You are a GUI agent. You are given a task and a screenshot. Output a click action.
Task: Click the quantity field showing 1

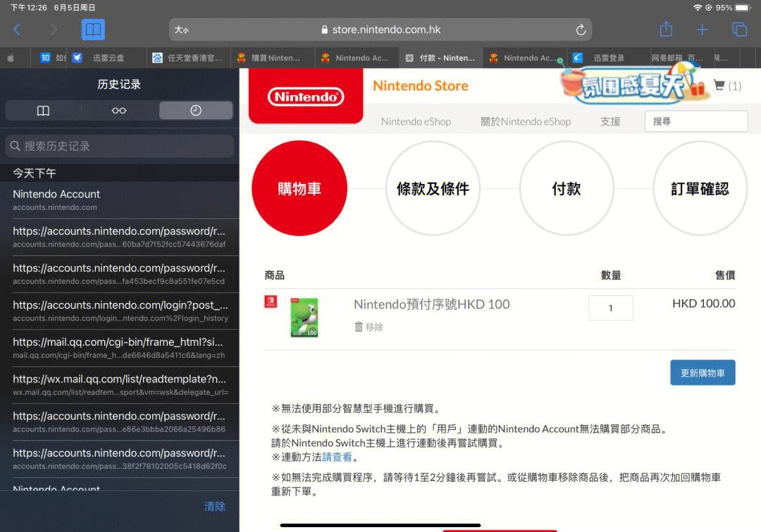point(610,308)
